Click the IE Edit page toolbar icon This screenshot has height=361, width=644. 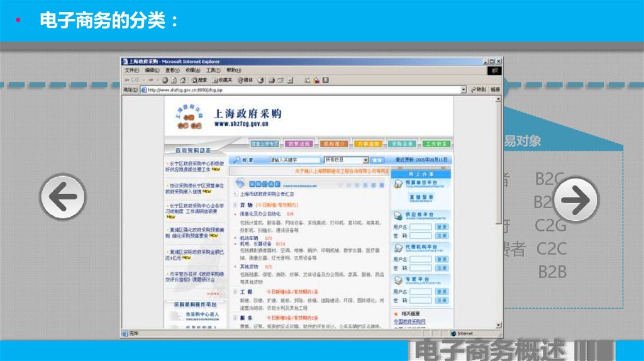click(290, 81)
